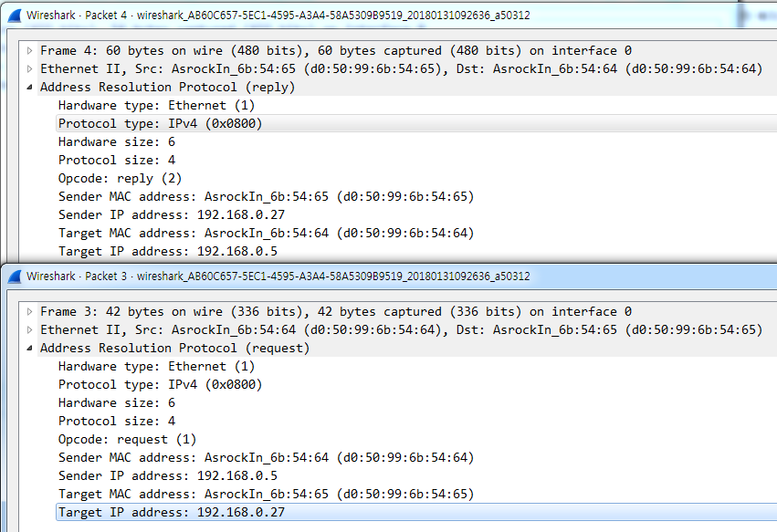Select 'Hardware size: 6' in Packet 3 window

tap(416, 402)
